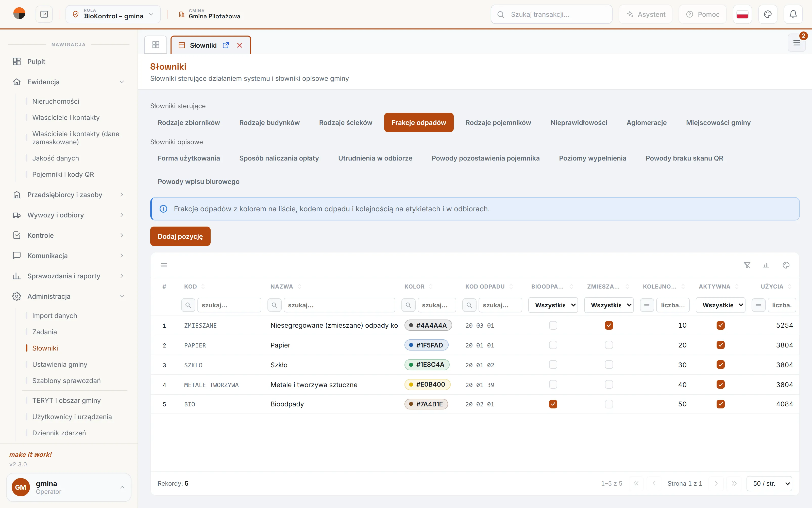Open the BioKontrol – gmina role dropdown

(113, 14)
